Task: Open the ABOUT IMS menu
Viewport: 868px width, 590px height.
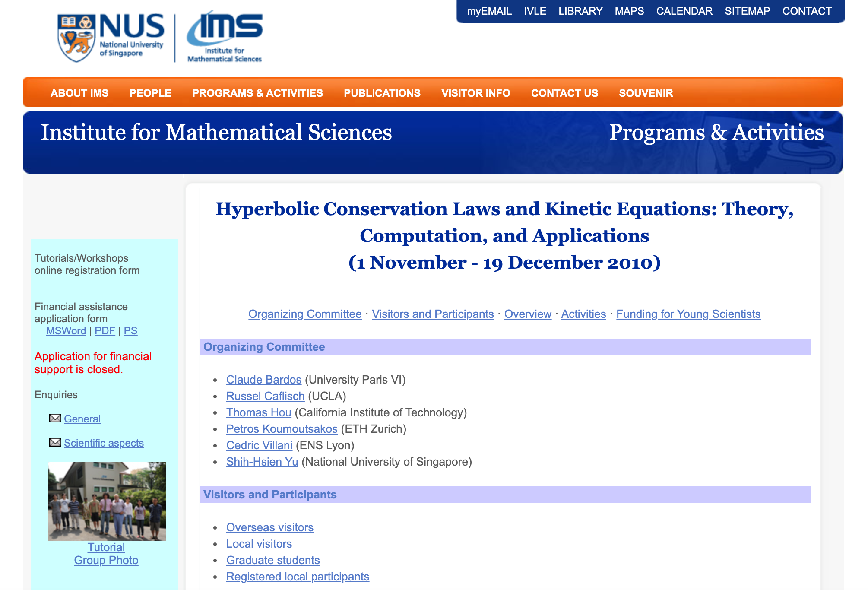Action: pos(79,93)
